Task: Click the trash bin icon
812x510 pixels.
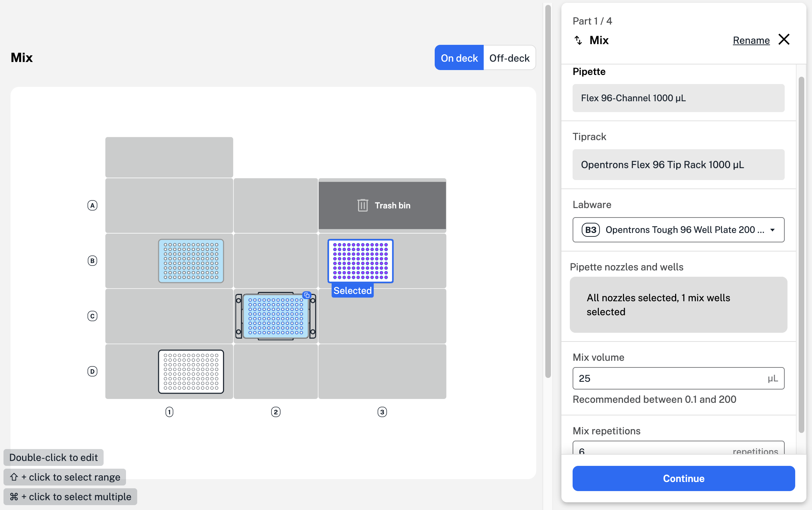Action: pyautogui.click(x=363, y=205)
